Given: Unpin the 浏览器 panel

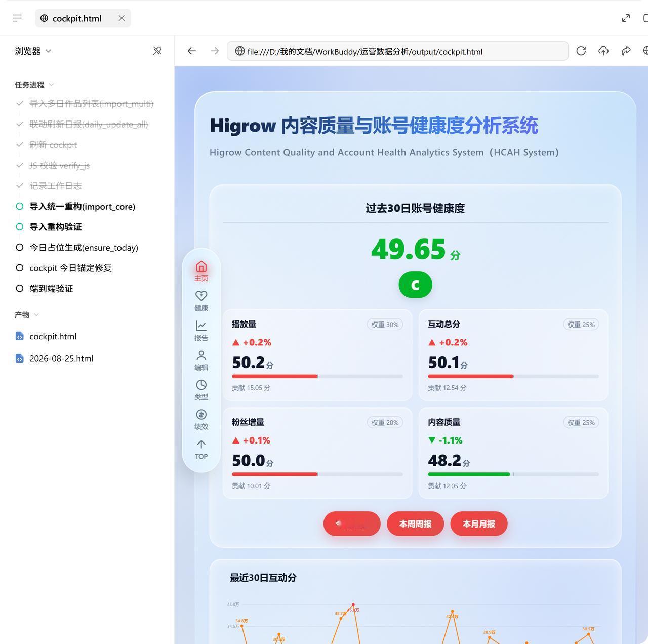Looking at the screenshot, I should pyautogui.click(x=157, y=51).
